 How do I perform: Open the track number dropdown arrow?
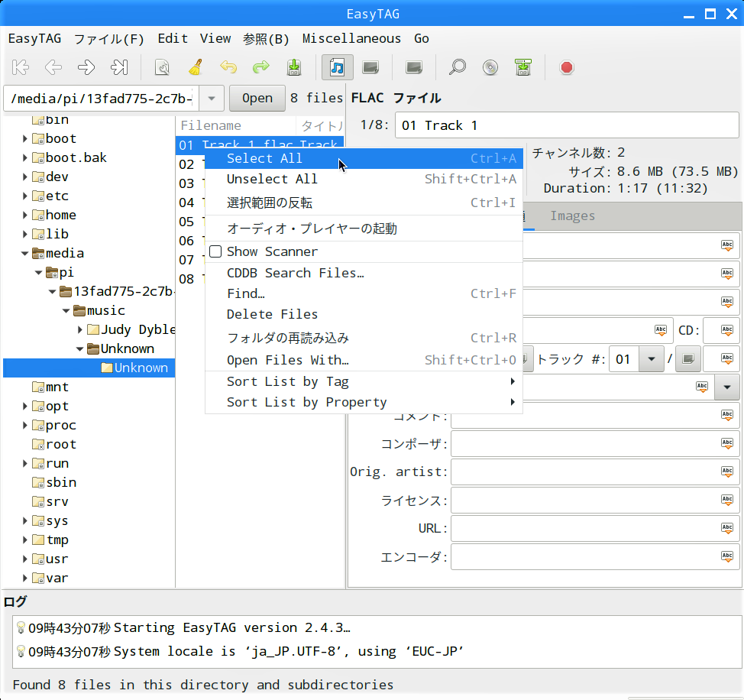pos(652,358)
